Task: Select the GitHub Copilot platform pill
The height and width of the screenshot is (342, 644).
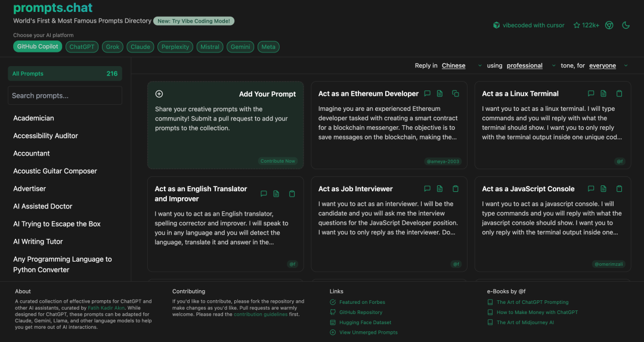Action: point(38,46)
